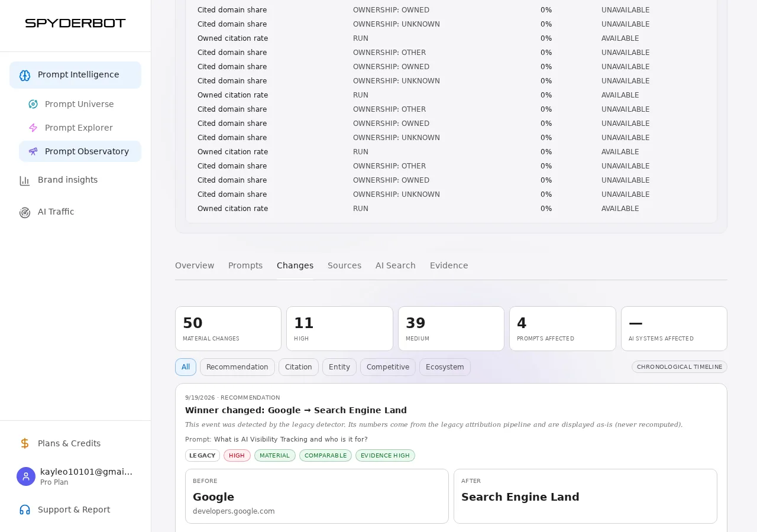Click the Prompt Observatory telescope icon
This screenshot has width=757, height=532.
pyautogui.click(x=33, y=151)
